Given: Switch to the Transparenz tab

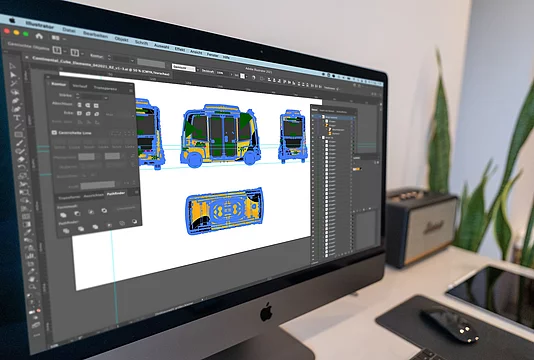Looking at the screenshot, I should (105, 88).
